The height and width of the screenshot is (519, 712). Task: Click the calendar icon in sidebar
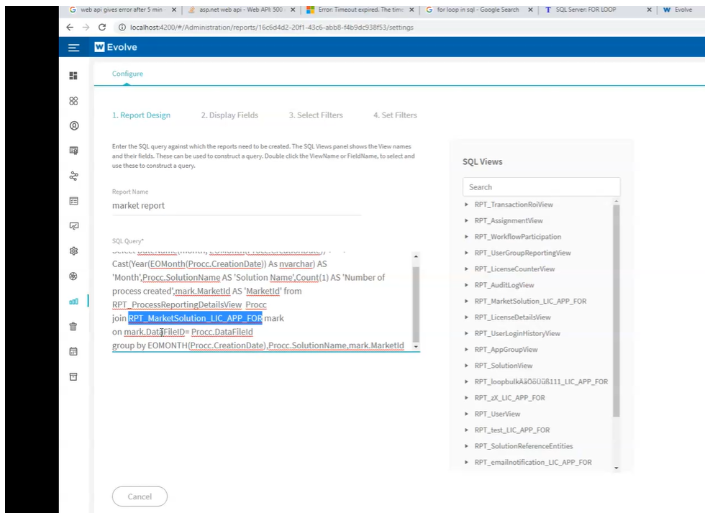73,351
